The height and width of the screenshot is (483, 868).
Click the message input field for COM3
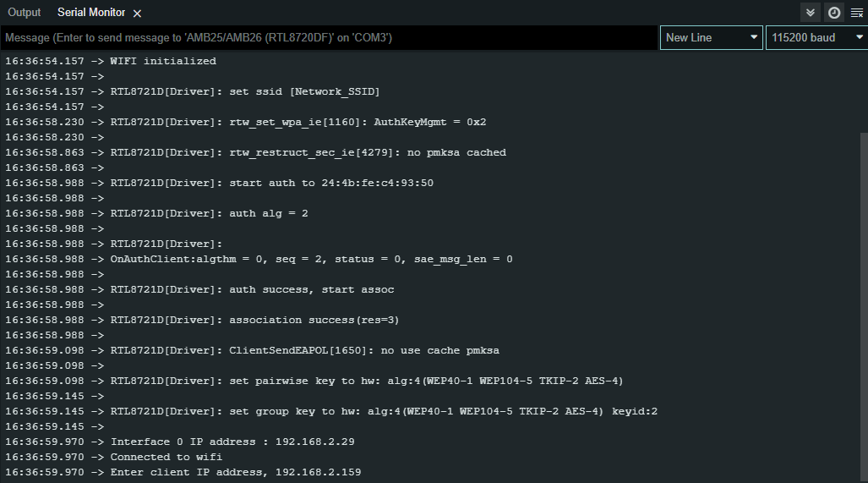click(330, 38)
